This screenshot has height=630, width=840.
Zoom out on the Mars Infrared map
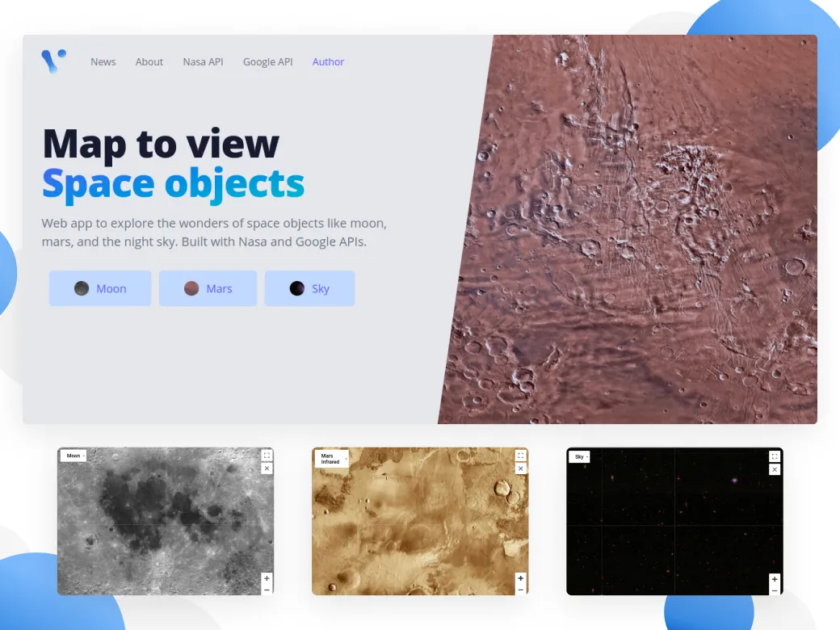click(x=521, y=590)
